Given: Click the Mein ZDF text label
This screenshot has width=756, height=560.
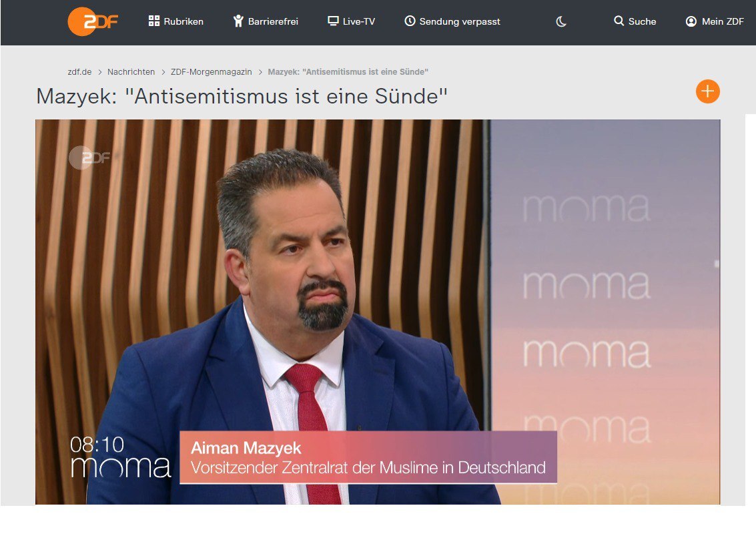Looking at the screenshot, I should click(x=723, y=21).
